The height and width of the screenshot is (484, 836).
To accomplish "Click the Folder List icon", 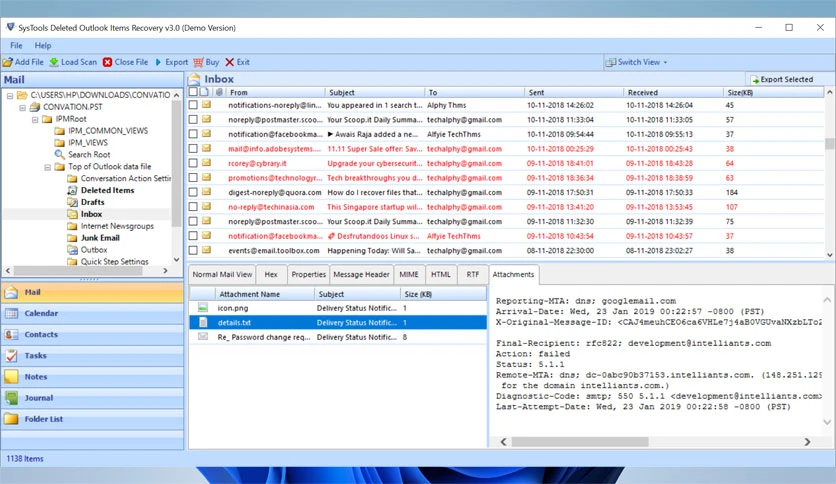I will pyautogui.click(x=11, y=419).
